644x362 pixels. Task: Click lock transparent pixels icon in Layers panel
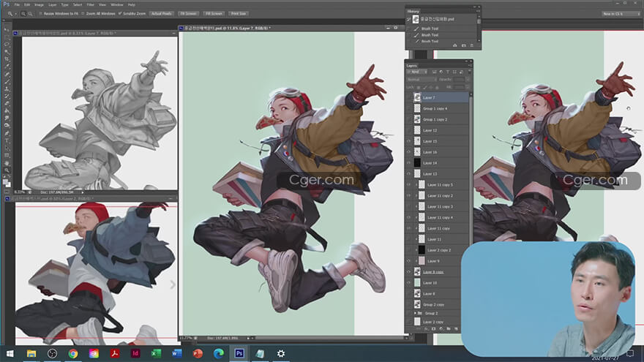pyautogui.click(x=419, y=87)
